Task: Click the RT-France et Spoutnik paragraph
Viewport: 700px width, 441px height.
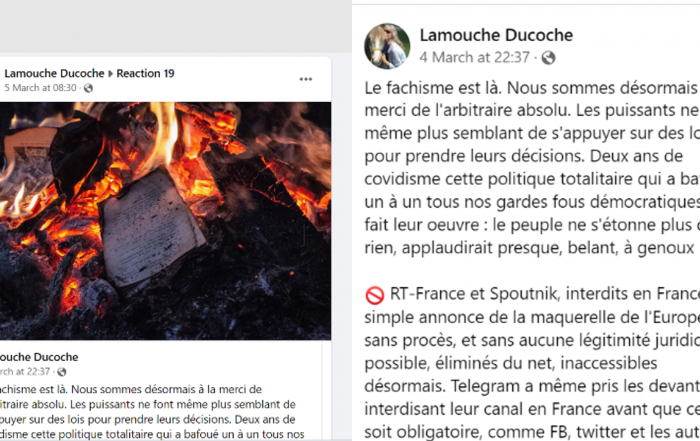Action: click(x=532, y=363)
